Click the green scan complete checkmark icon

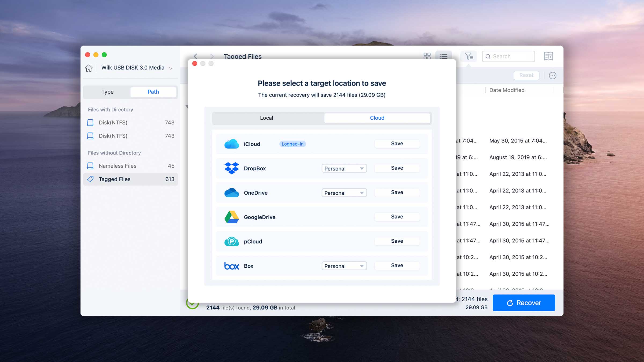(192, 304)
